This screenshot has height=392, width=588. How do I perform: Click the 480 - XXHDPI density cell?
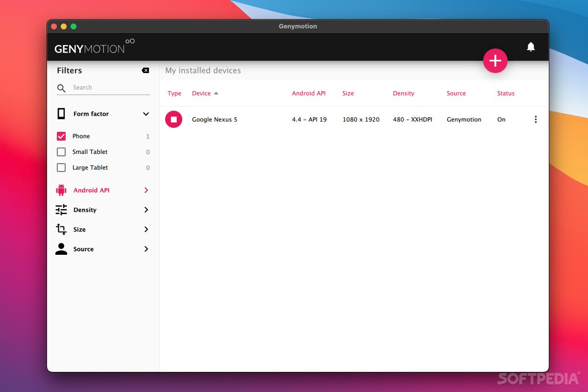pyautogui.click(x=413, y=120)
